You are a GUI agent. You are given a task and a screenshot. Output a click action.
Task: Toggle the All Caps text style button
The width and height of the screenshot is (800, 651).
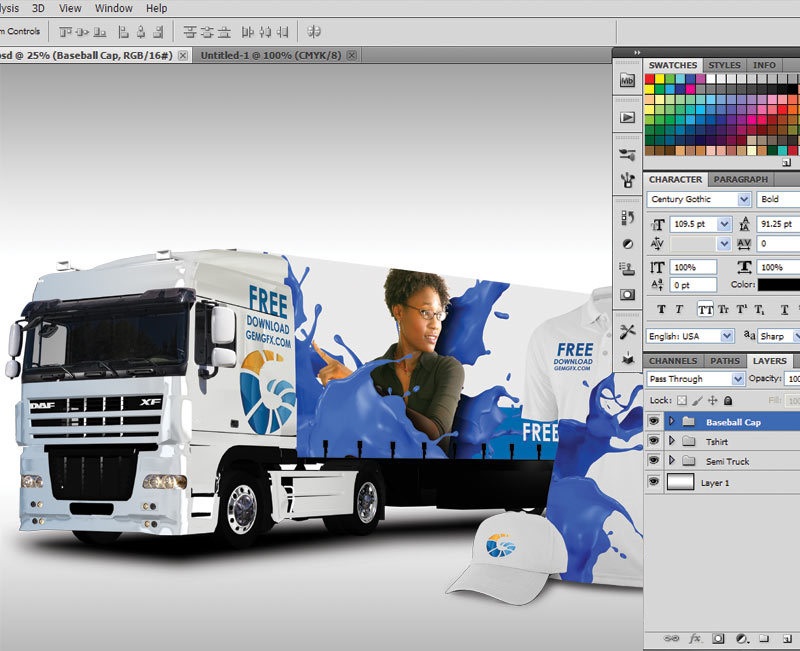[705, 310]
